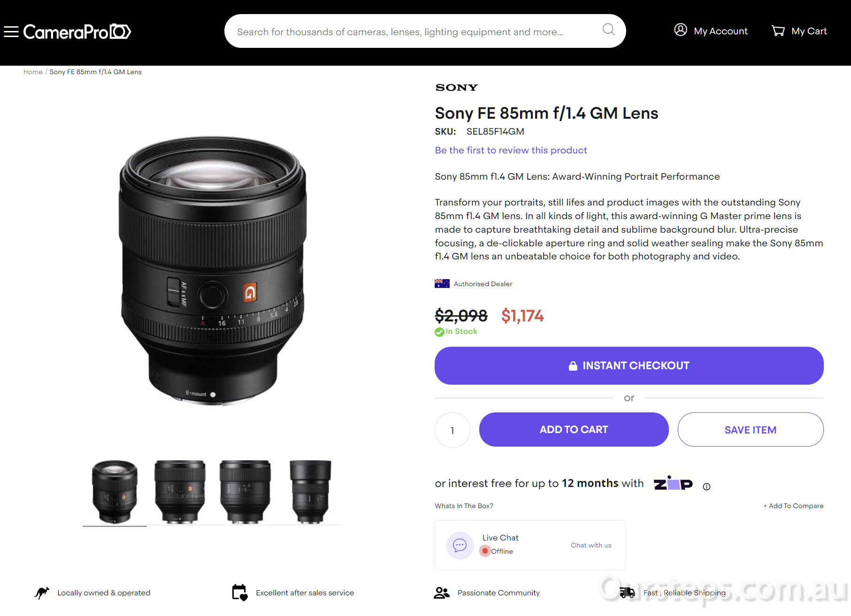851x616 pixels.
Task: Open the My Account user icon
Action: click(x=681, y=30)
